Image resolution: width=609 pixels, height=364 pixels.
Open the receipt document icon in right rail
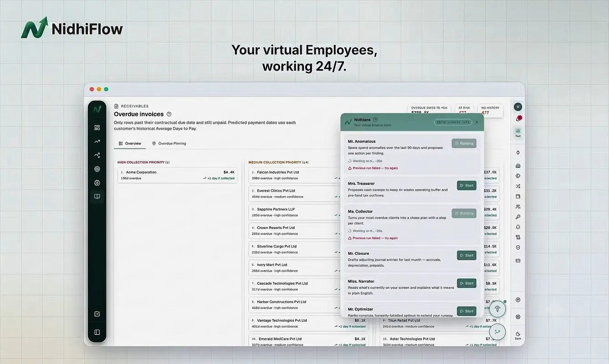point(518,237)
